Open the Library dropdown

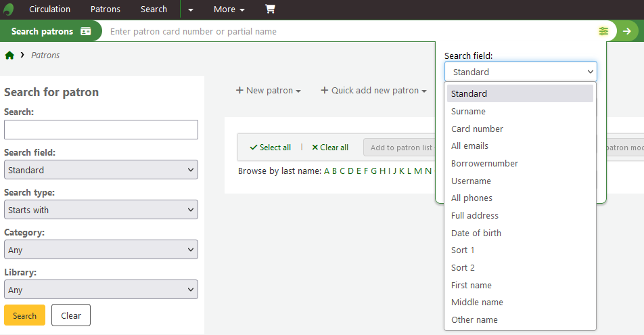point(101,290)
